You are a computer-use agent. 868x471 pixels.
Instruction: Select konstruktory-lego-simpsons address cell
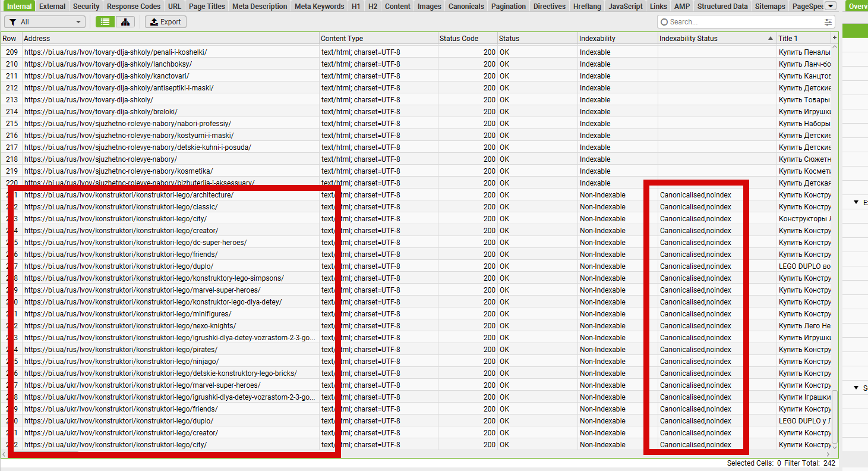click(171, 278)
